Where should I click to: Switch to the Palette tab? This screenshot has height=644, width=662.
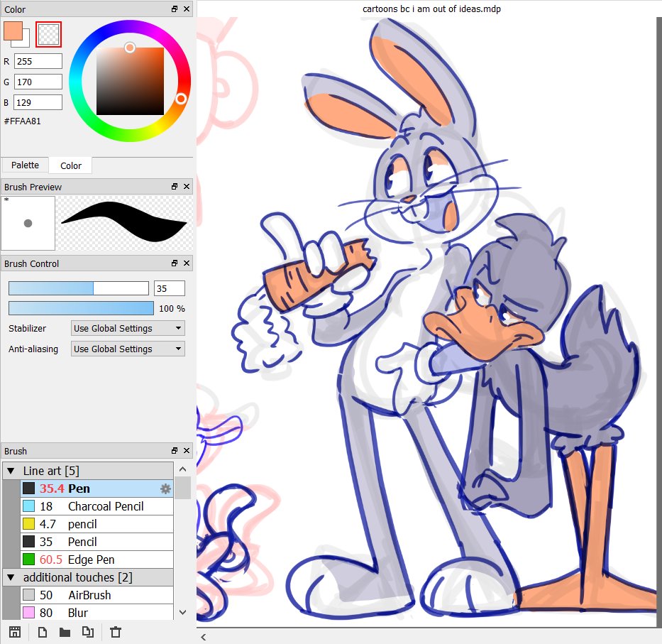pyautogui.click(x=25, y=165)
